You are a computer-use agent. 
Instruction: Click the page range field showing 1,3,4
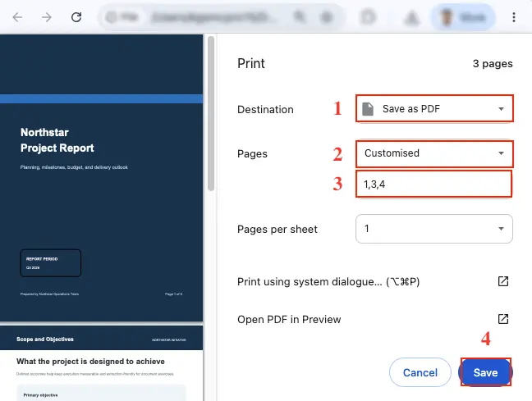(x=433, y=184)
